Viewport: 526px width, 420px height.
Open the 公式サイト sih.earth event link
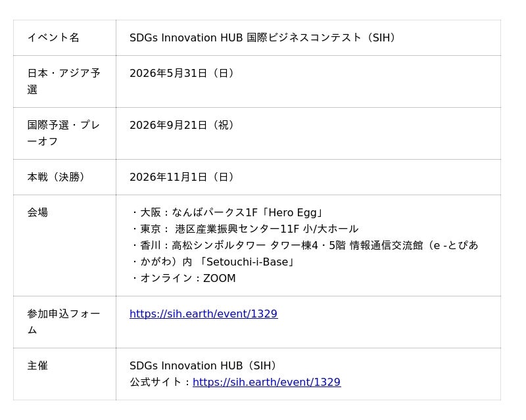[x=266, y=383]
